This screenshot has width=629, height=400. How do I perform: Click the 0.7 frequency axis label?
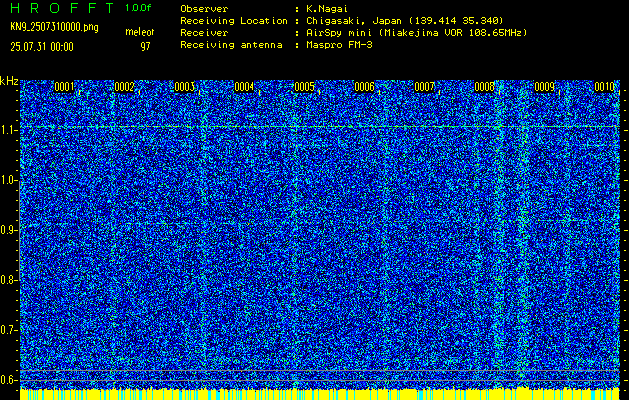8,330
